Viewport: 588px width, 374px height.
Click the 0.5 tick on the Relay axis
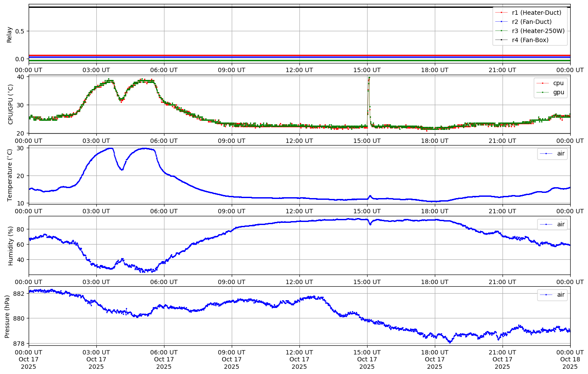point(20,31)
